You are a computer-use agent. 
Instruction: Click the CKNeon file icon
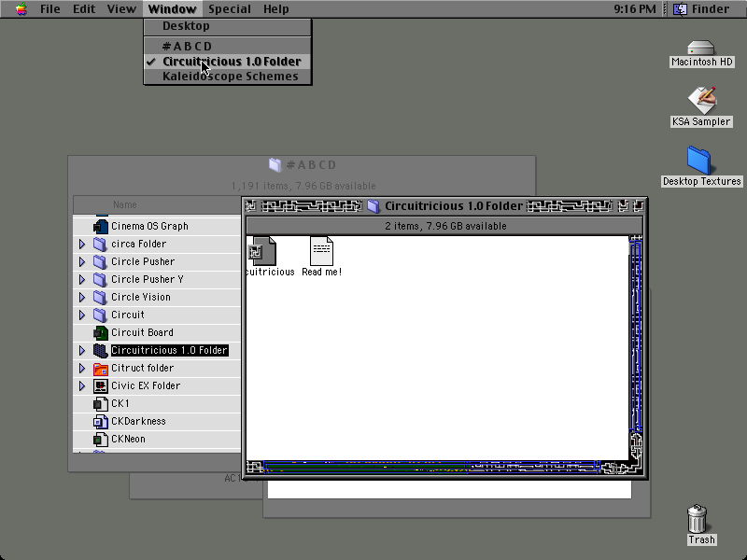pos(101,439)
